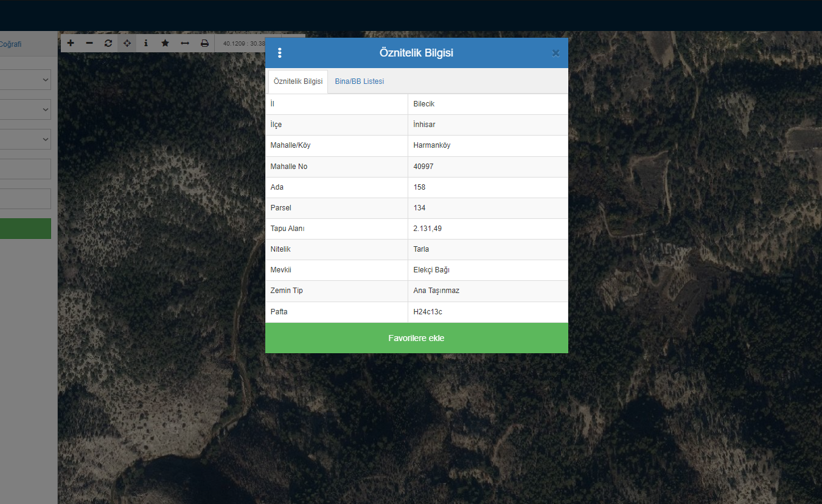Select the info query tool

146,43
